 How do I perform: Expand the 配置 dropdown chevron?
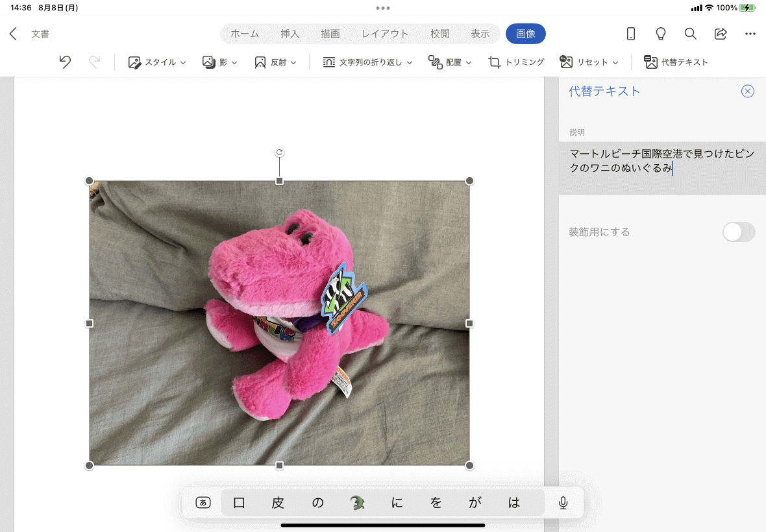click(469, 62)
